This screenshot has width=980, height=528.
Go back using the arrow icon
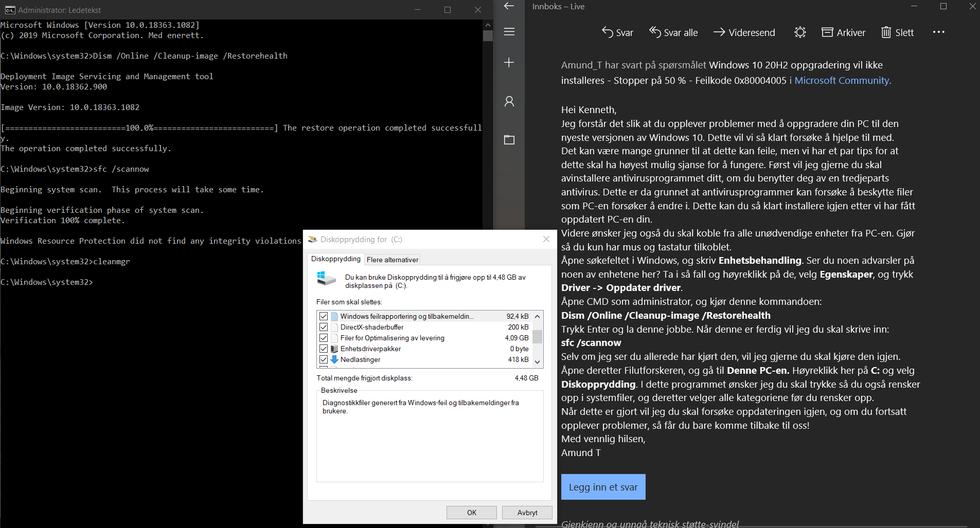(x=509, y=6)
